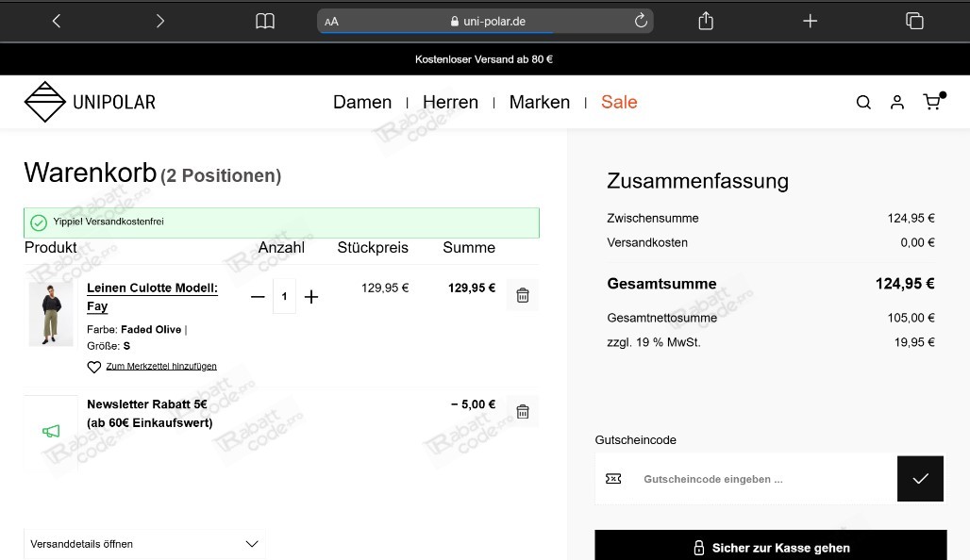
Task: Open the shopping cart icon
Action: point(933,102)
